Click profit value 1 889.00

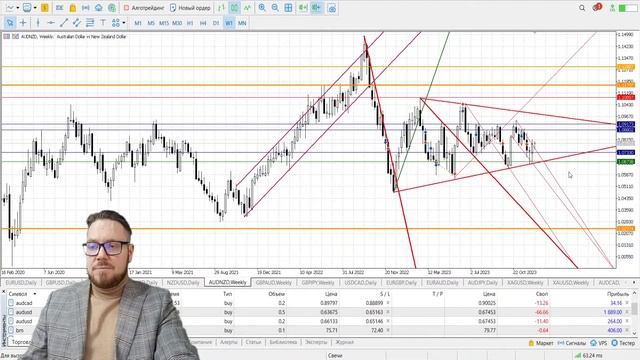(613, 312)
